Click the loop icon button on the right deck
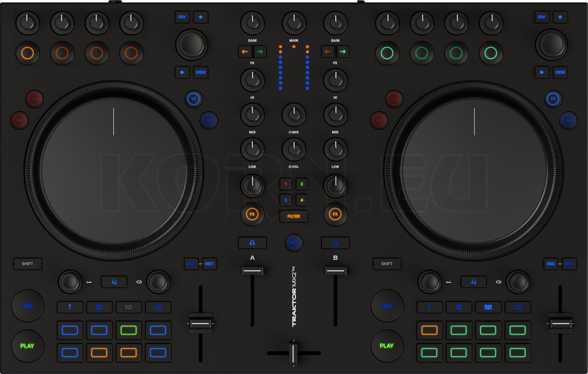Viewport: 588px width, 374px height. 498,282
